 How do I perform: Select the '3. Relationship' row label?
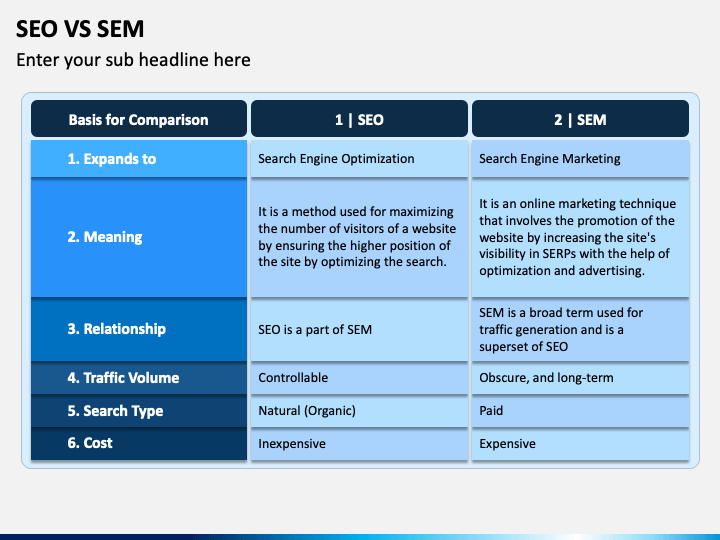click(139, 329)
